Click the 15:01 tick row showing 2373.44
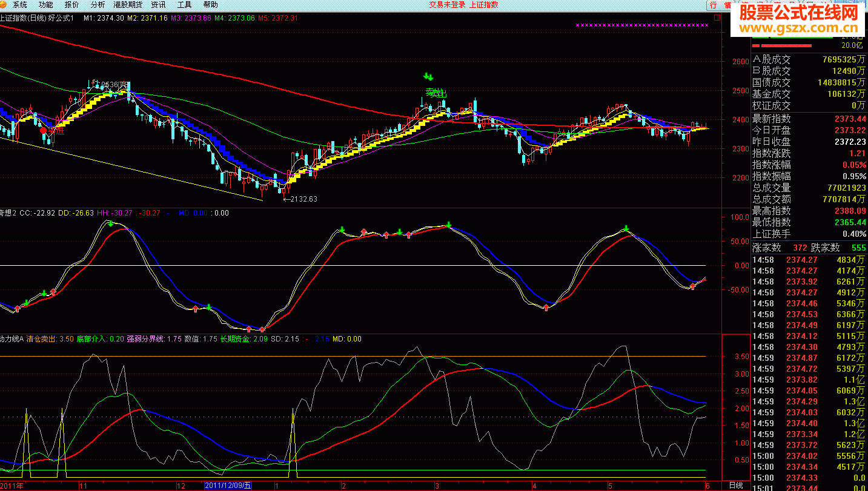Screen dimensions: 868x491 pyautogui.click(x=809, y=488)
